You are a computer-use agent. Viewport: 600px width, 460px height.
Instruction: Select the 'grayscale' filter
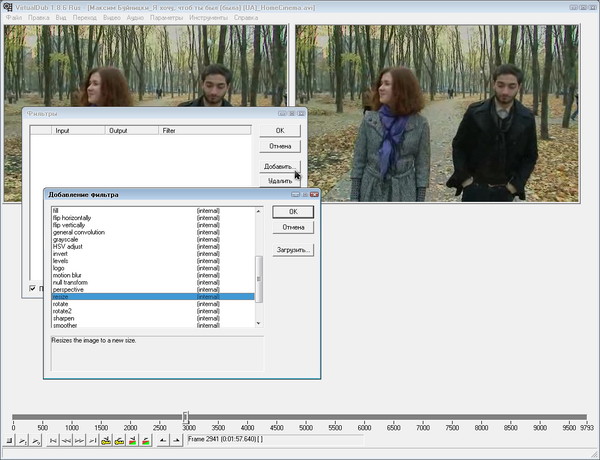point(153,239)
